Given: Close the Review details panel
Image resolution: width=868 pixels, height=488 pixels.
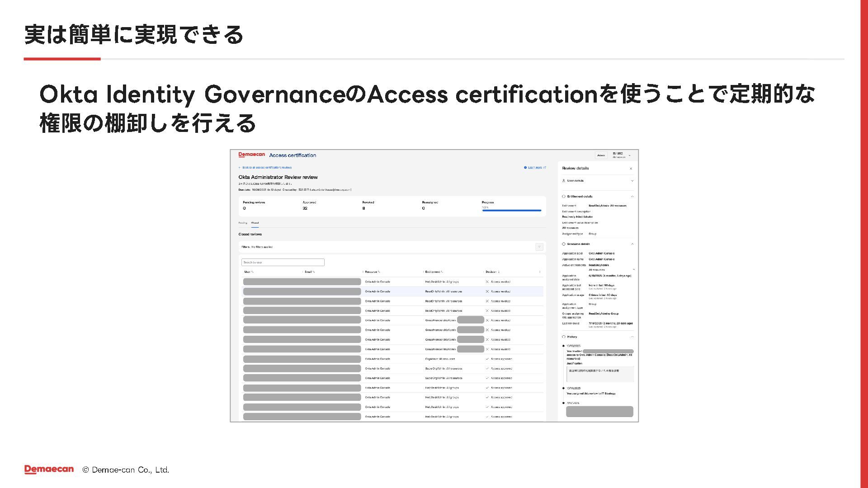Looking at the screenshot, I should point(631,169).
